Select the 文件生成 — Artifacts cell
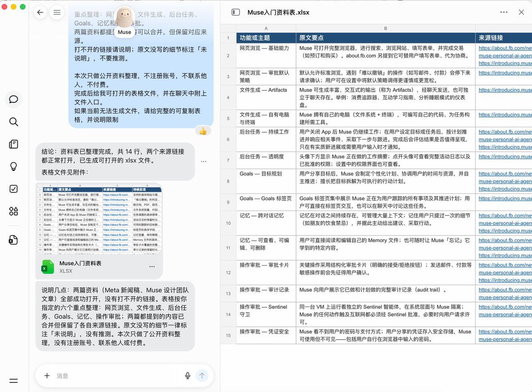Image resolution: width=532 pixels, height=392 pixels. 266,98
